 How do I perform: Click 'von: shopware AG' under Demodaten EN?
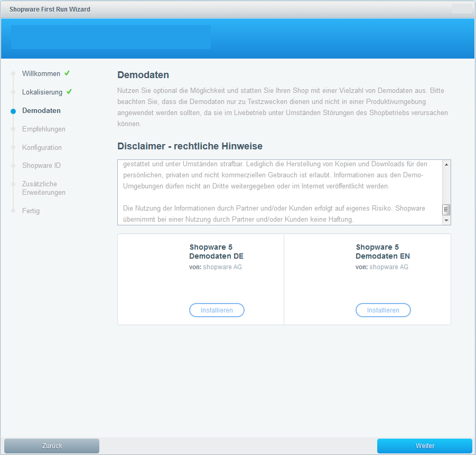(381, 267)
